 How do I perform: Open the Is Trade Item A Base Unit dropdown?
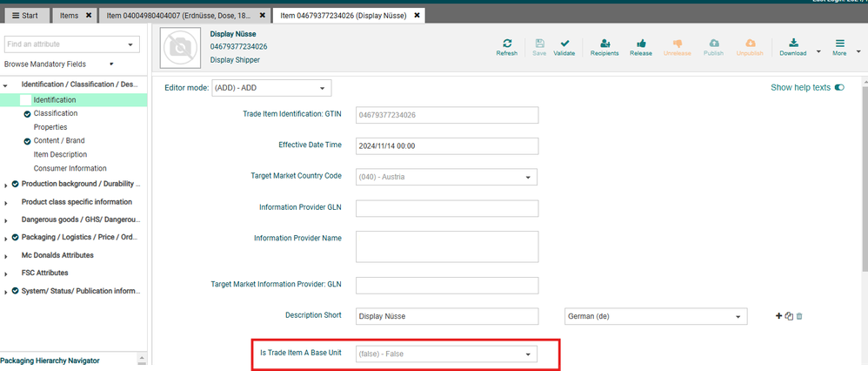[x=446, y=354]
